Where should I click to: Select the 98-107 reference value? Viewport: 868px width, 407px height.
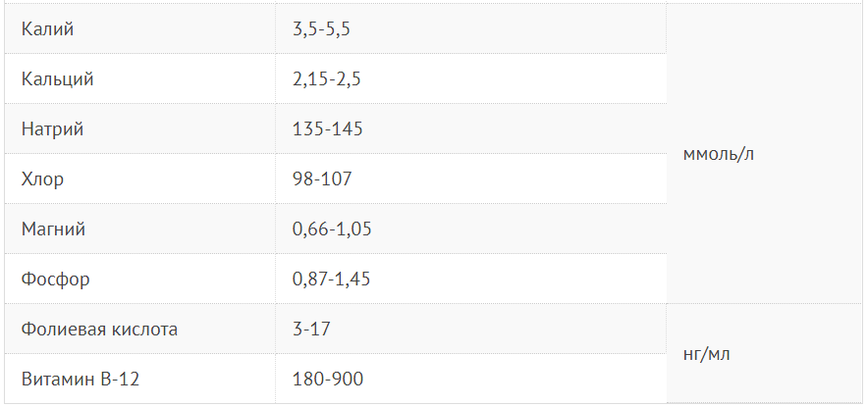point(321,179)
